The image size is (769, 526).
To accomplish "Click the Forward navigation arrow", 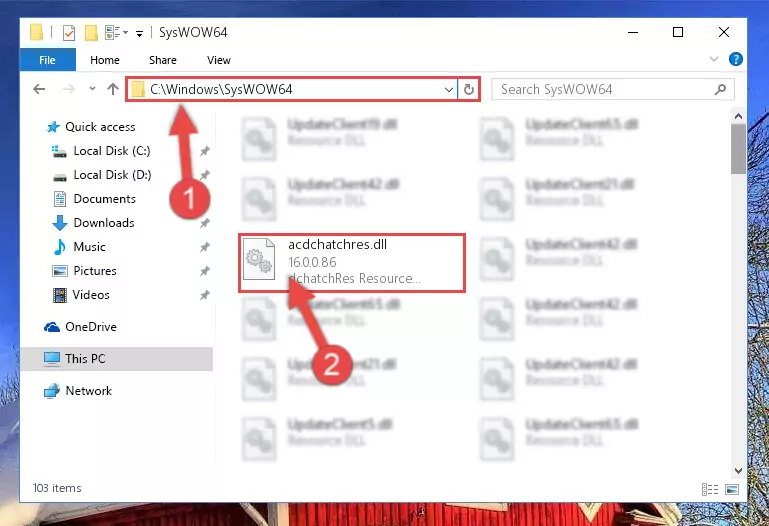I will 69,89.
